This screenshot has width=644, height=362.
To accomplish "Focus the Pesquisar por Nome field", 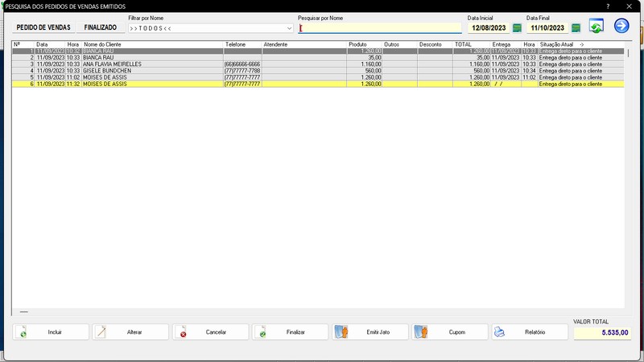I will click(378, 28).
